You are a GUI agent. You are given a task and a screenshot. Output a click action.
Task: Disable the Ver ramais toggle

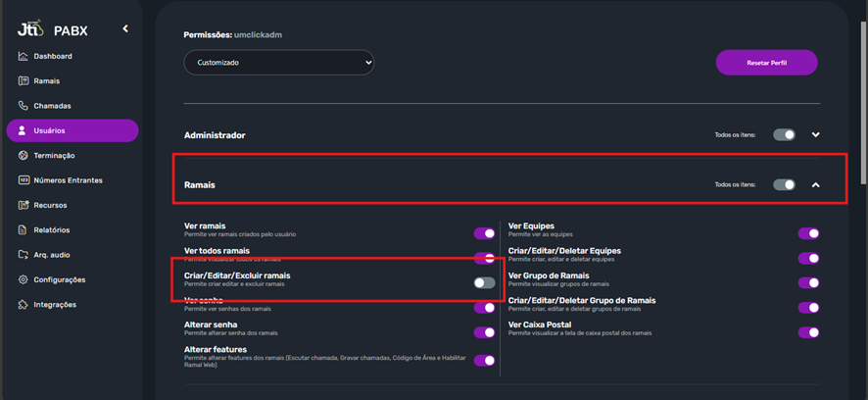[x=484, y=233]
